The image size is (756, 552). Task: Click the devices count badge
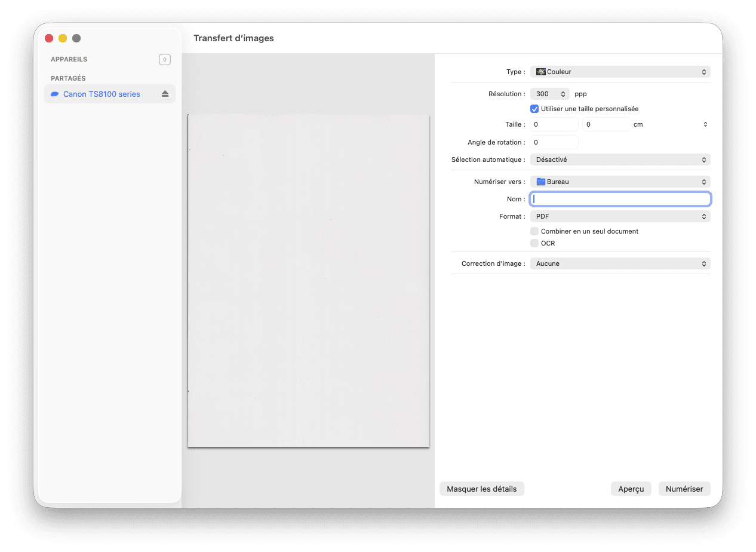pyautogui.click(x=165, y=59)
